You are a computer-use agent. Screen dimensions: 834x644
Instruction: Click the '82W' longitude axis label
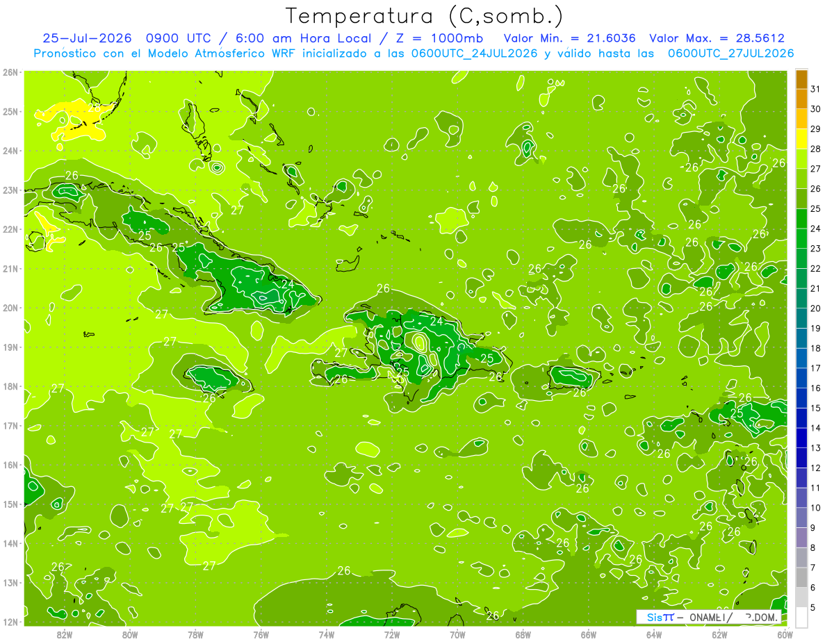click(x=65, y=634)
